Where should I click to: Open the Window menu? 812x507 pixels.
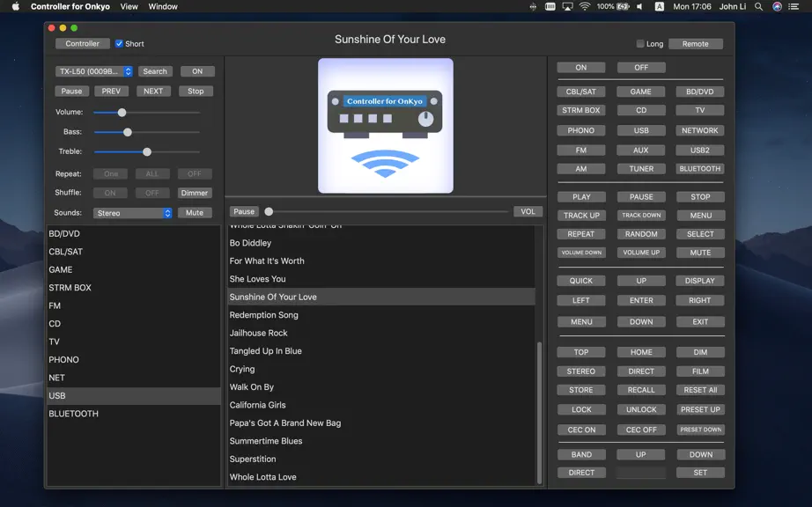pyautogui.click(x=163, y=7)
